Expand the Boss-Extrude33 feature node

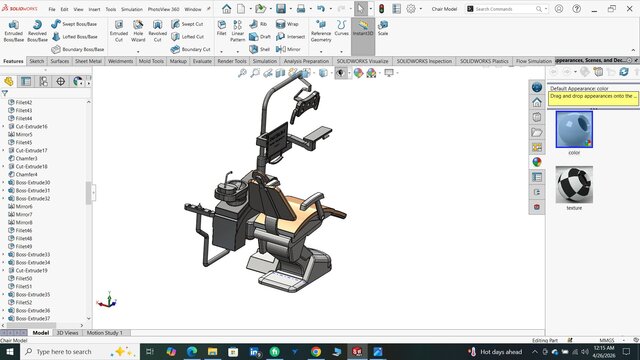click(x=3, y=255)
